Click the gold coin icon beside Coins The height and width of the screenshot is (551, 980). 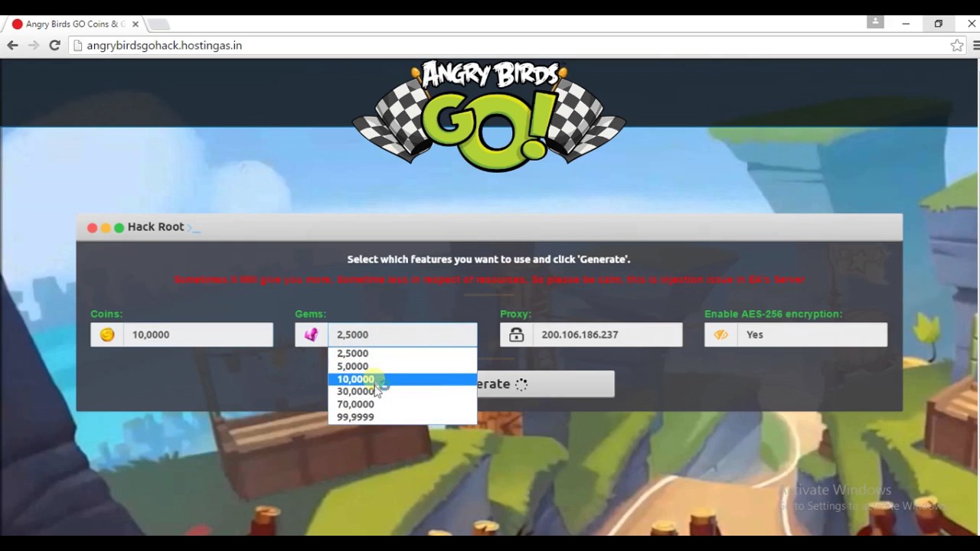click(107, 334)
